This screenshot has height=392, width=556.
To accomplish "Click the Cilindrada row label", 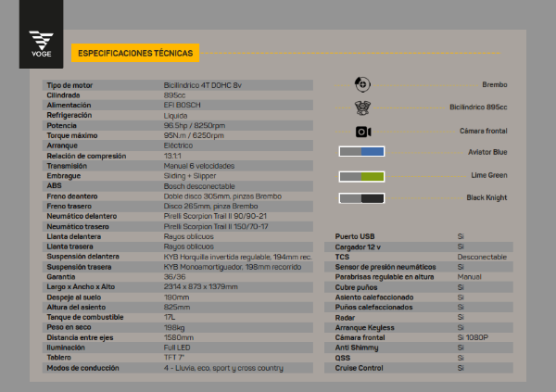I will pyautogui.click(x=63, y=95).
